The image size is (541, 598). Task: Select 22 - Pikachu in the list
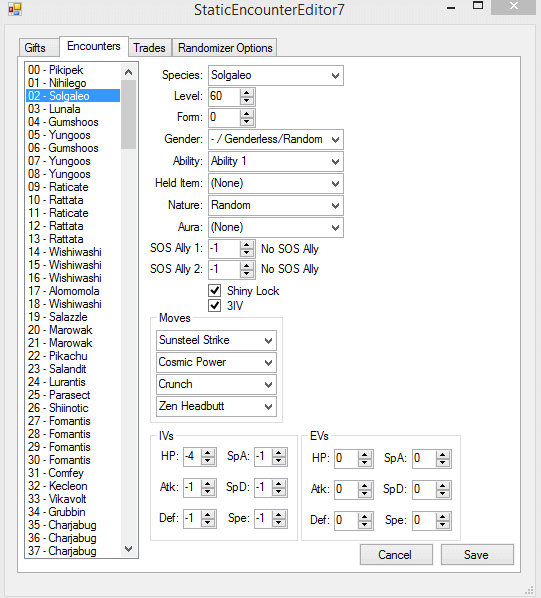73,356
